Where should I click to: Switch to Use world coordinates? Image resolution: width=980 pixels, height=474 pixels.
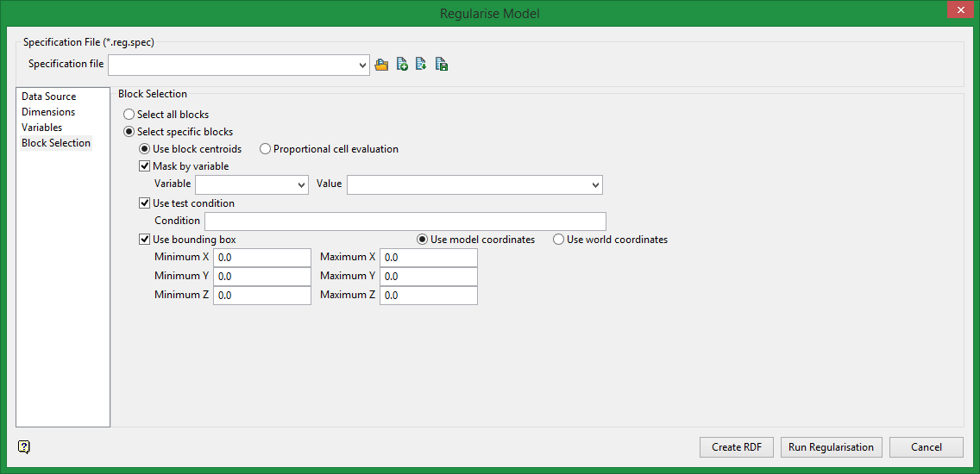[559, 240]
